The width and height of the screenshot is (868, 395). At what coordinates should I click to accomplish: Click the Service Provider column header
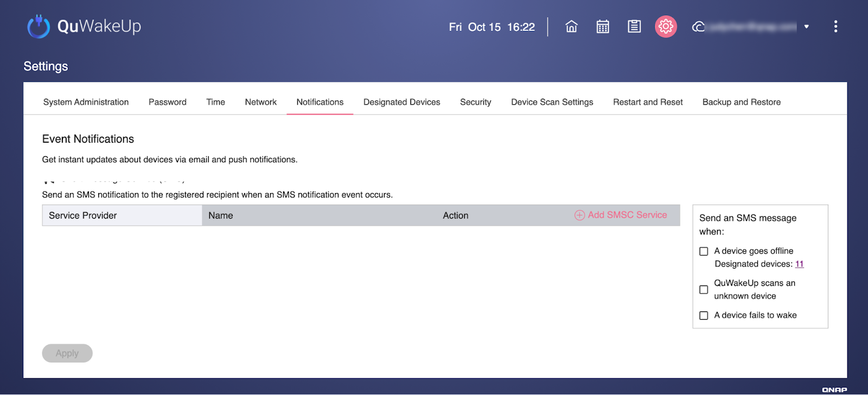(83, 215)
